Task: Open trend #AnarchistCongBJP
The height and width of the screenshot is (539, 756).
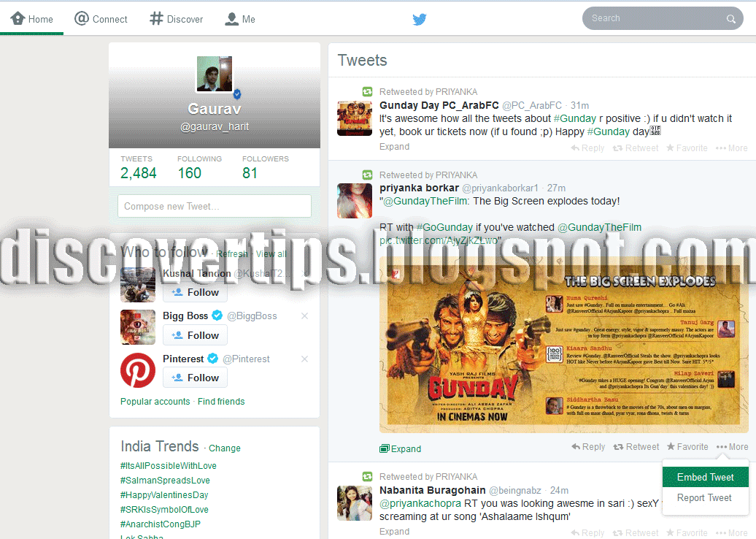Action: click(160, 524)
